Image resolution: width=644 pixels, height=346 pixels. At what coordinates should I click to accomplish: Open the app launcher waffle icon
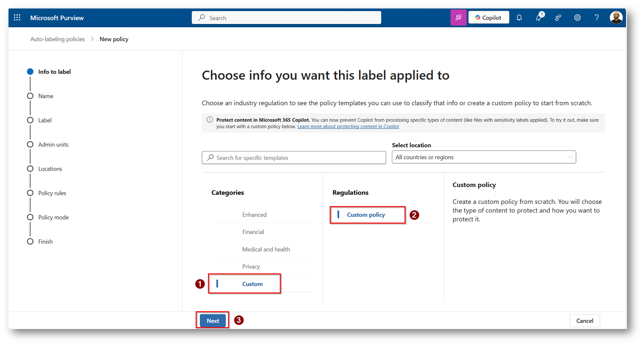[17, 18]
